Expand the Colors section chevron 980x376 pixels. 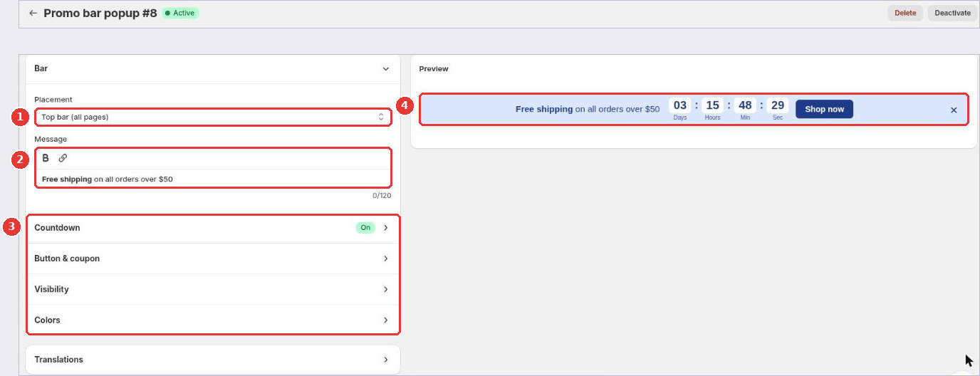pyautogui.click(x=386, y=320)
